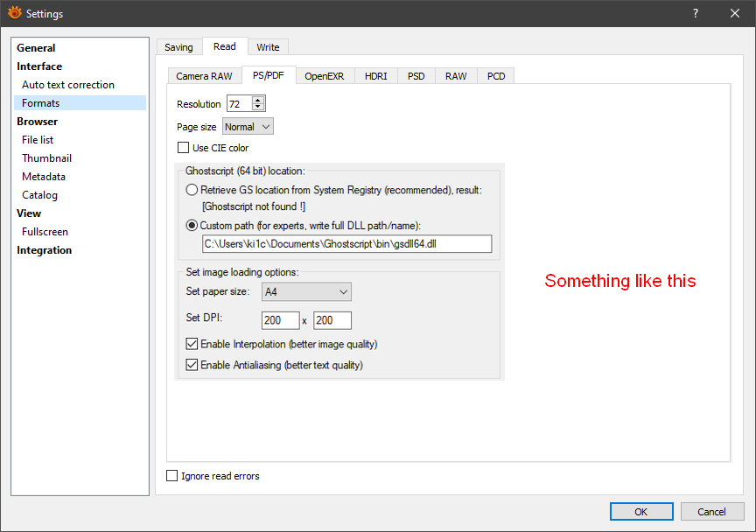Click the XnView icon in title bar
756x532 pixels.
14,13
